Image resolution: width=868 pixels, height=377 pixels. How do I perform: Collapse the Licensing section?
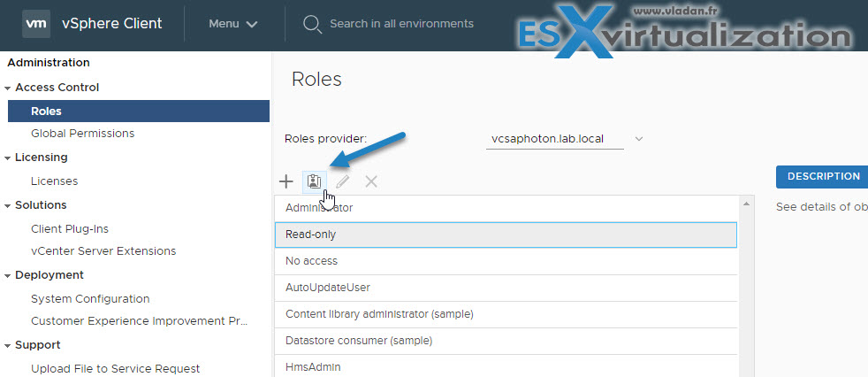[x=7, y=158]
